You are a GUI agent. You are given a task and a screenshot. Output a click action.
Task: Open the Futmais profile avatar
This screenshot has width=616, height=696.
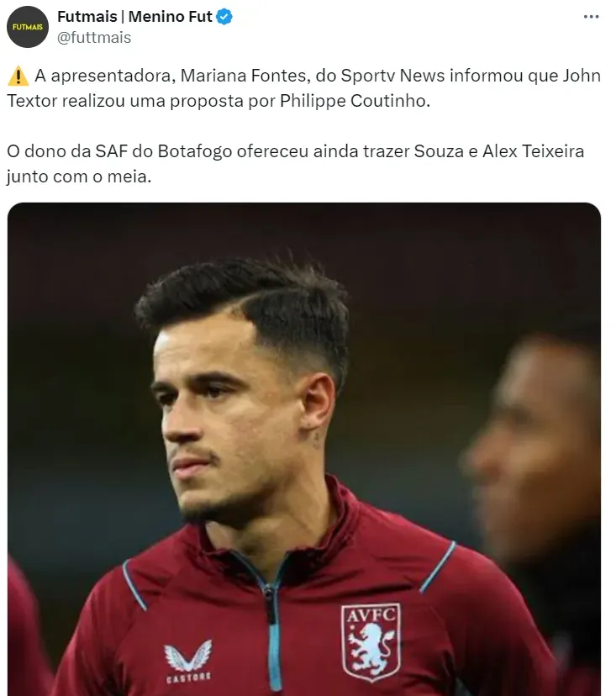(x=28, y=27)
